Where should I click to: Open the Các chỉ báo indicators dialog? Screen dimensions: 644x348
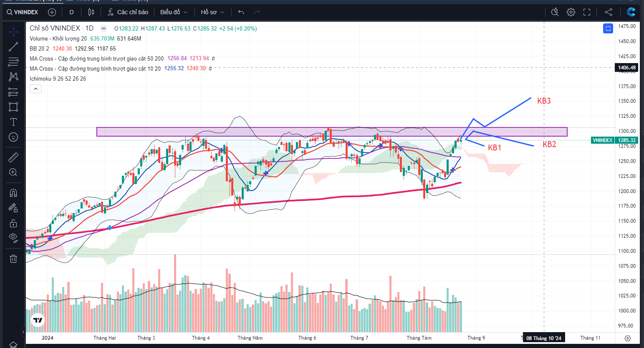128,12
